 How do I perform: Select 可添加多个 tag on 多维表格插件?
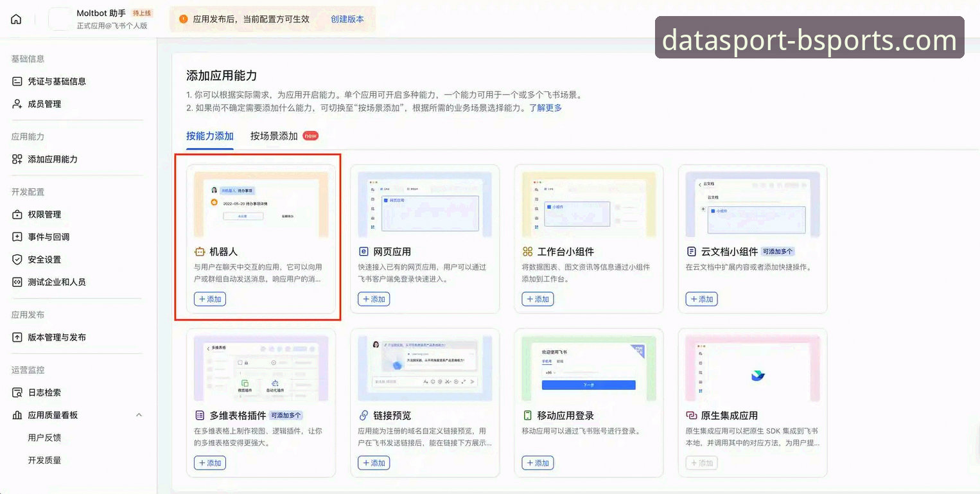286,416
